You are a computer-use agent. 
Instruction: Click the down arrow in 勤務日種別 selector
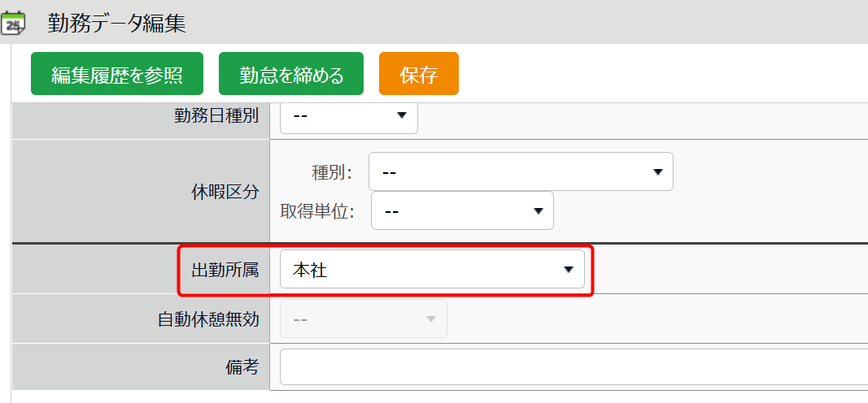point(401,116)
